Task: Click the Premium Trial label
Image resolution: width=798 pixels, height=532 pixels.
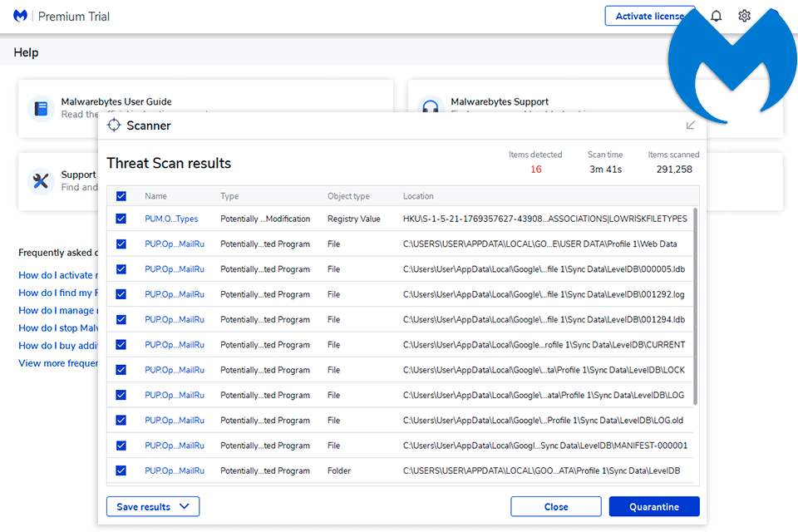Action: pos(74,17)
